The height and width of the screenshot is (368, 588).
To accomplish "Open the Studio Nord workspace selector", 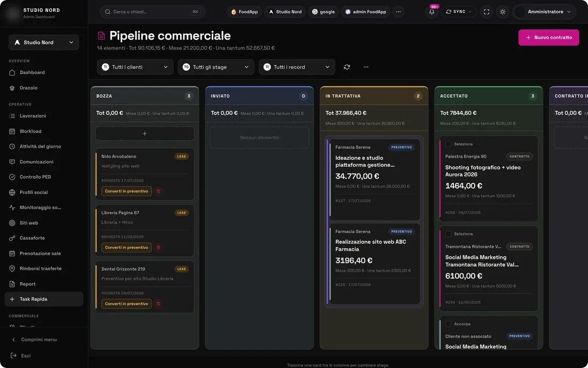I will pyautogui.click(x=44, y=42).
